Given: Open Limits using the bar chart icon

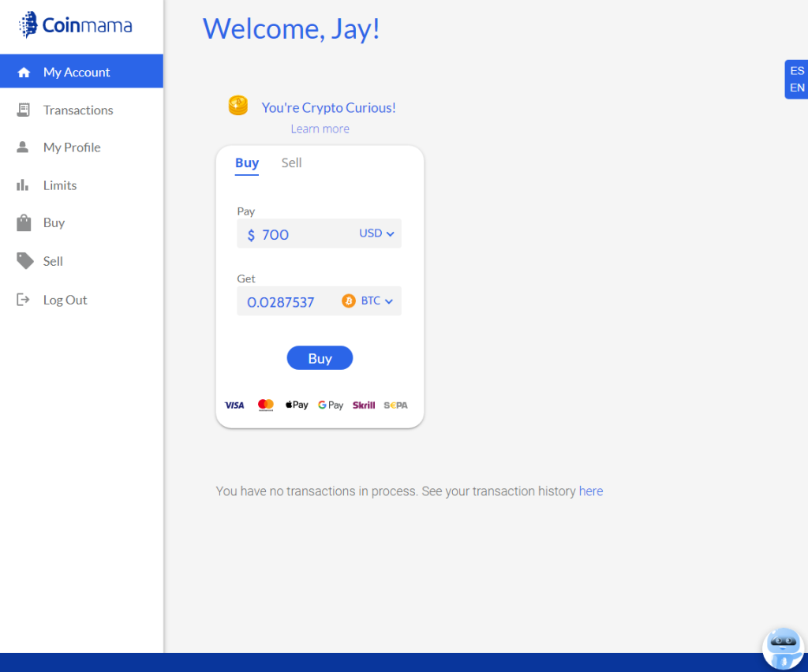Looking at the screenshot, I should point(23,185).
